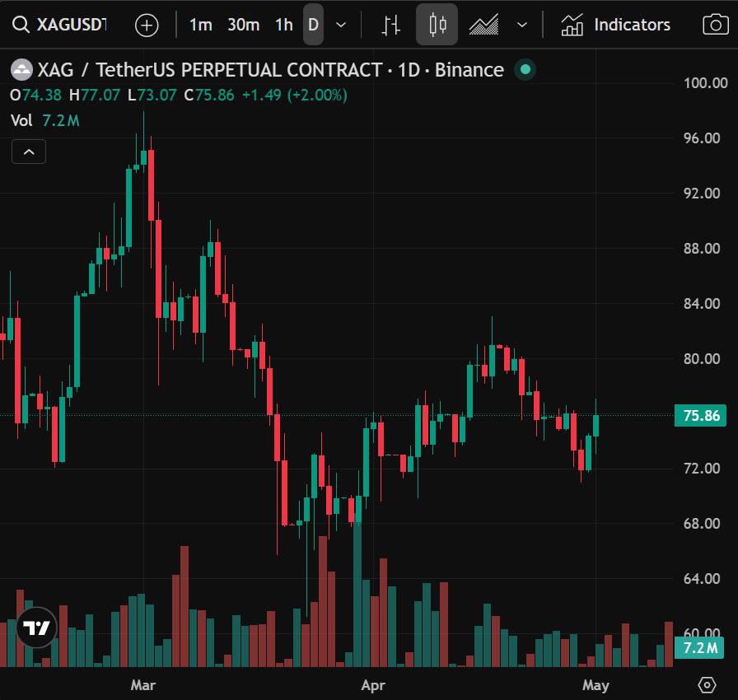
Task: Select the 30m timeframe
Action: 243,25
